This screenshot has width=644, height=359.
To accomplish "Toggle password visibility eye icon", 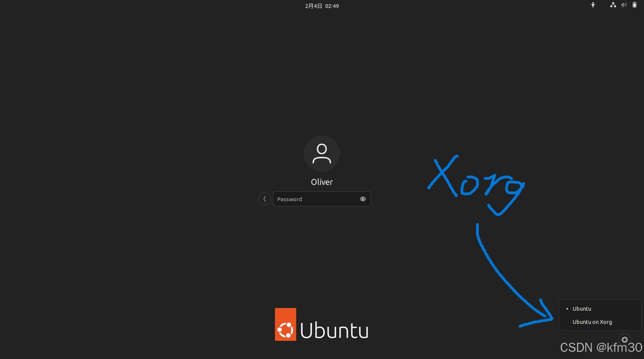I will [x=363, y=199].
